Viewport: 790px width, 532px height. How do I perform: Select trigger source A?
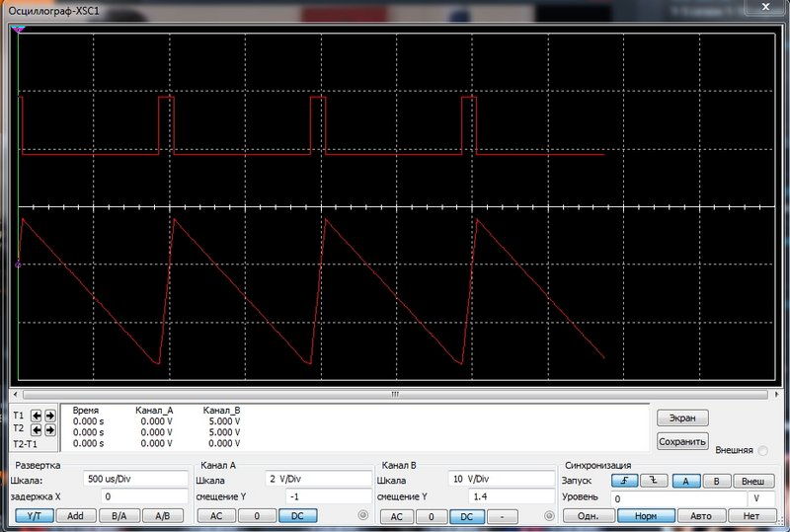pyautogui.click(x=685, y=481)
